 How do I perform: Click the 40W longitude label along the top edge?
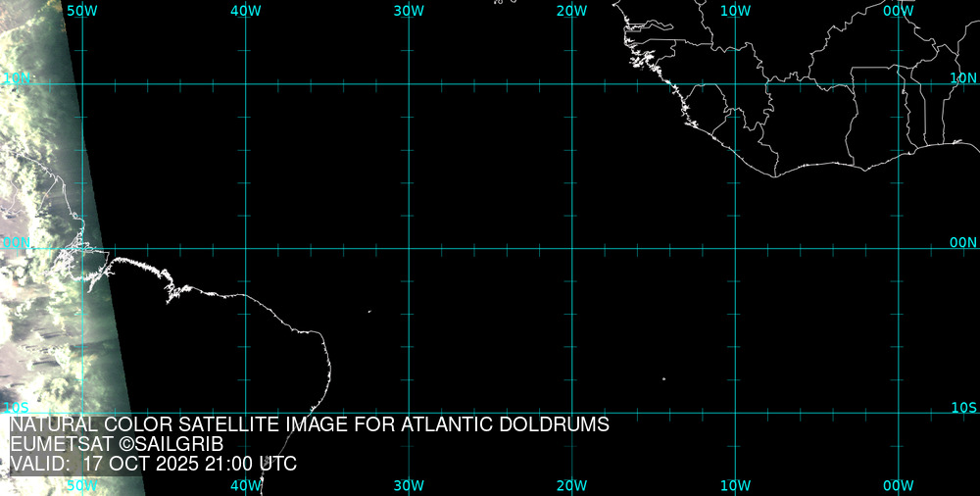coord(245,10)
